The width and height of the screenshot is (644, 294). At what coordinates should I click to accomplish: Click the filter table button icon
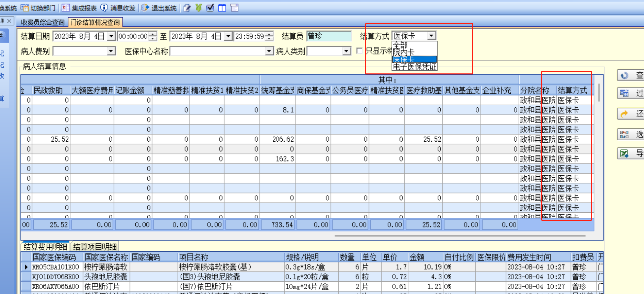click(x=624, y=93)
